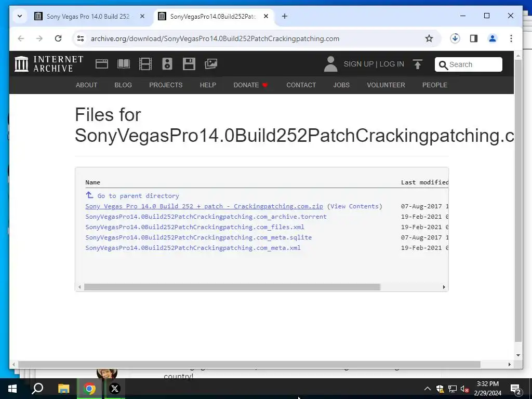Open the tab search dropdown
The image size is (532, 399).
(x=20, y=16)
